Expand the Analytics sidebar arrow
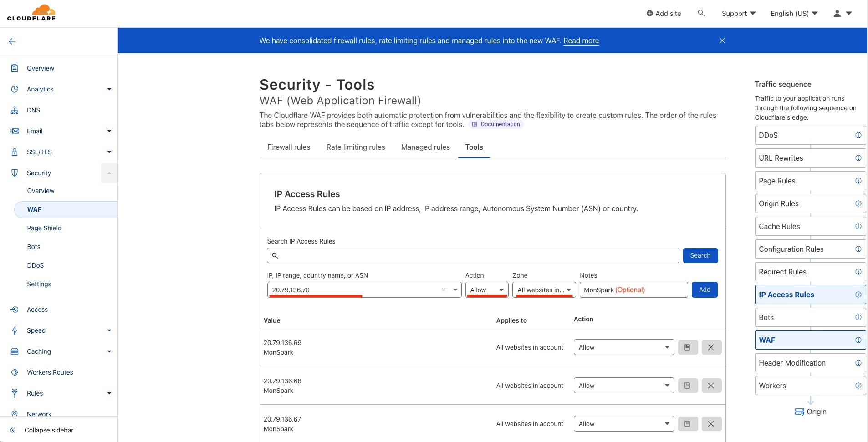The width and height of the screenshot is (868, 442). (109, 89)
